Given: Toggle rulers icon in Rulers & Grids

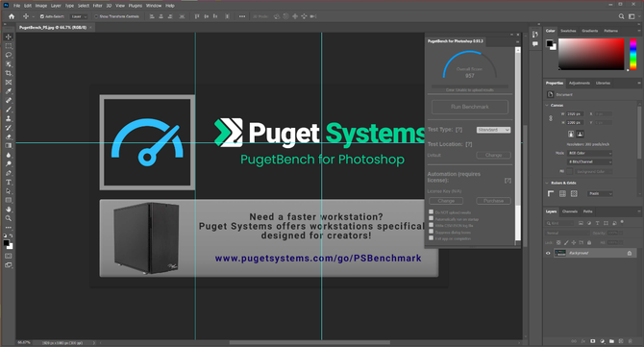Looking at the screenshot, I should click(551, 193).
